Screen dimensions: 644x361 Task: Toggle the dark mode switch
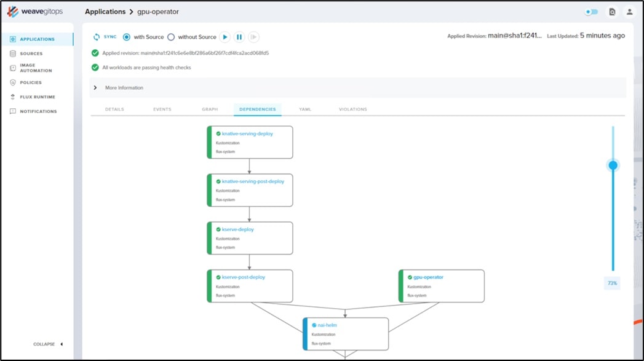[592, 12]
